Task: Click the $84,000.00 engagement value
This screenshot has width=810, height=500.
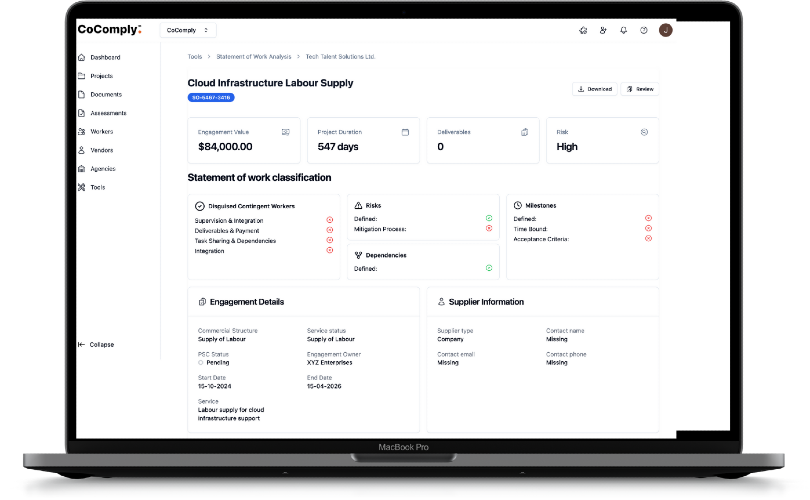Action: click(225, 147)
